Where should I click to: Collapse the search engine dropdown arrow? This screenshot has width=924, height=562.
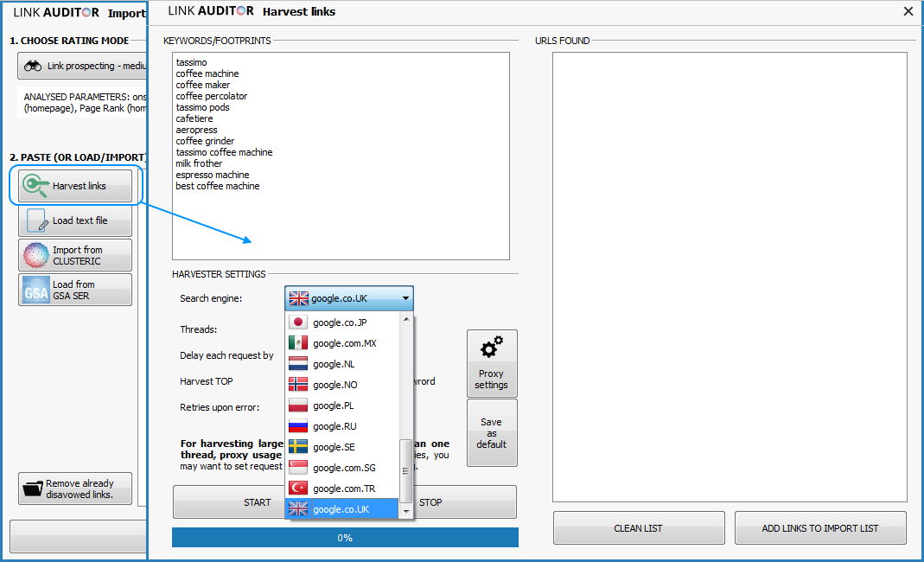[x=405, y=298]
